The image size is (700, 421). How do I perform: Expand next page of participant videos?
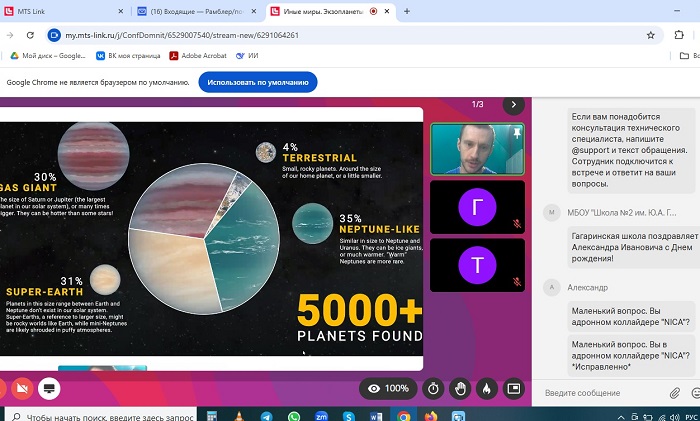tap(514, 104)
